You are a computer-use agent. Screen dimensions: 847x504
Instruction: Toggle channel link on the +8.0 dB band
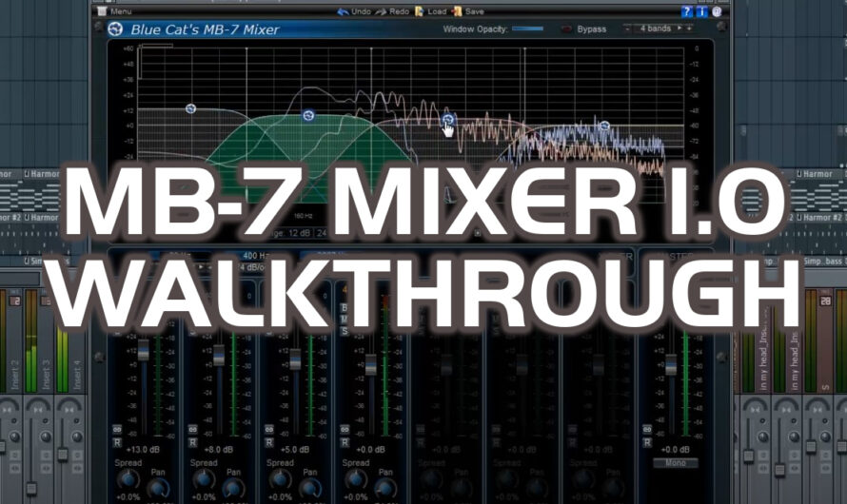coord(193,430)
